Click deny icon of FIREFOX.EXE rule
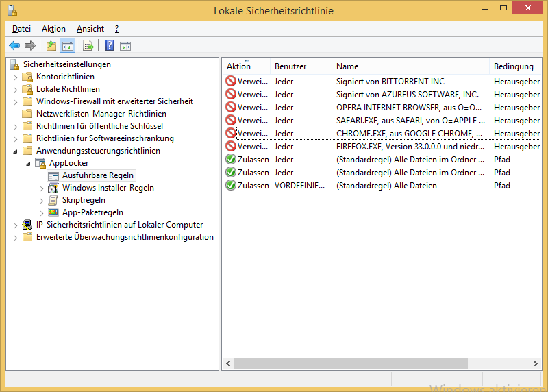548x392 pixels. (x=231, y=146)
